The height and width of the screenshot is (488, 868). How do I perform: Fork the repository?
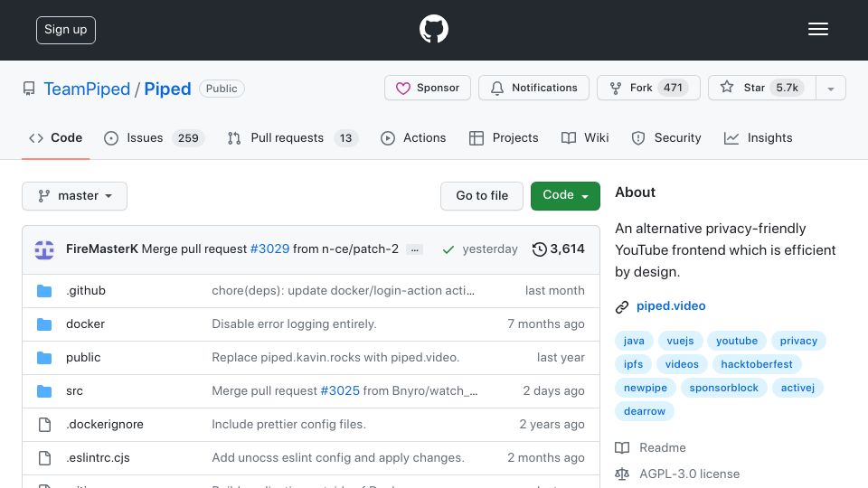coord(648,88)
